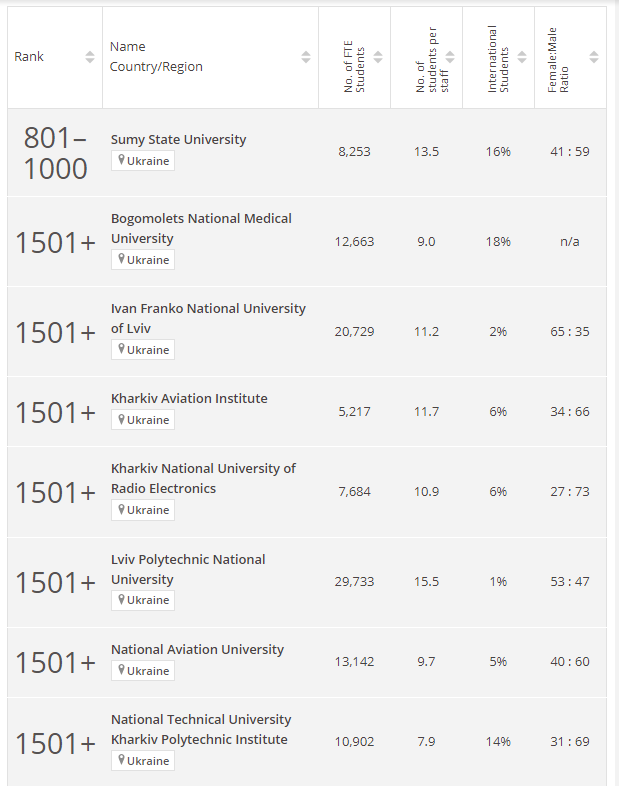Select Kharkiv Aviation Institute link
The width and height of the screenshot is (619, 786).
[189, 398]
